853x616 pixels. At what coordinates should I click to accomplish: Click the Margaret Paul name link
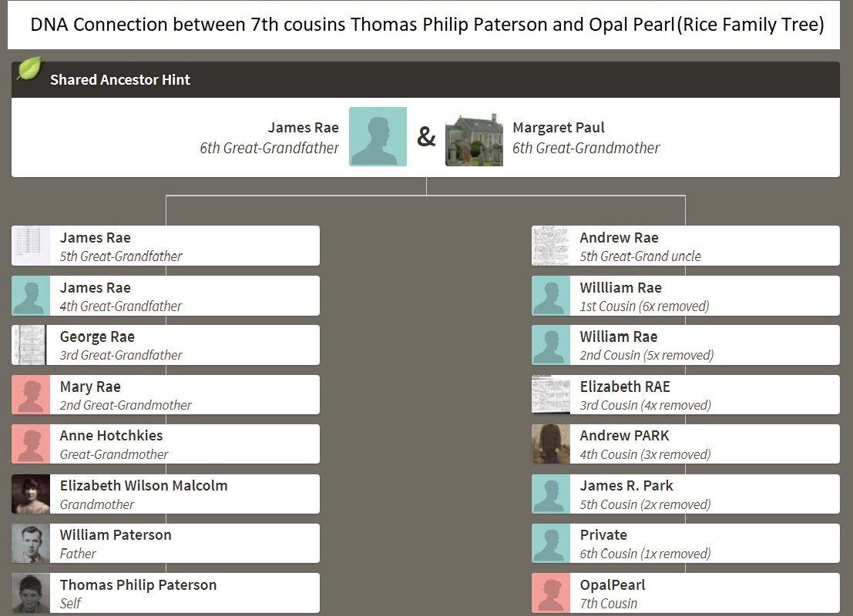tap(558, 127)
